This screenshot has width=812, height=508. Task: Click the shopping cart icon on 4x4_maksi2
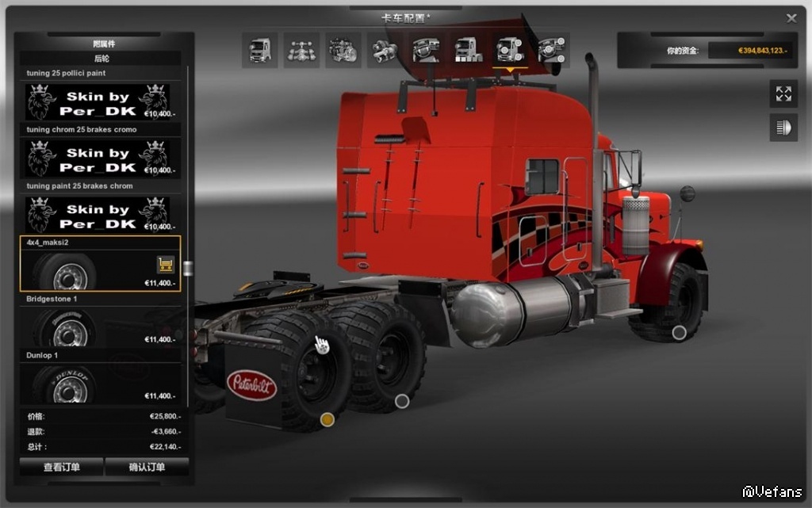coord(165,265)
